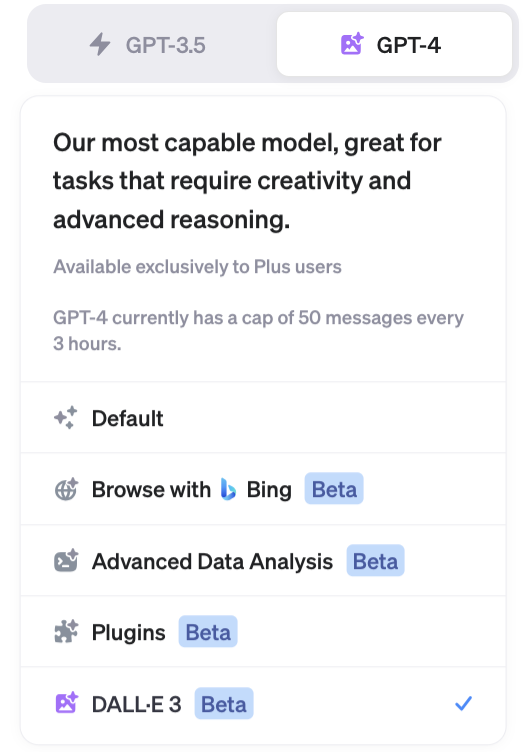Click the Beta badge after Advanced Data Analysis
532x752 pixels.
(375, 561)
